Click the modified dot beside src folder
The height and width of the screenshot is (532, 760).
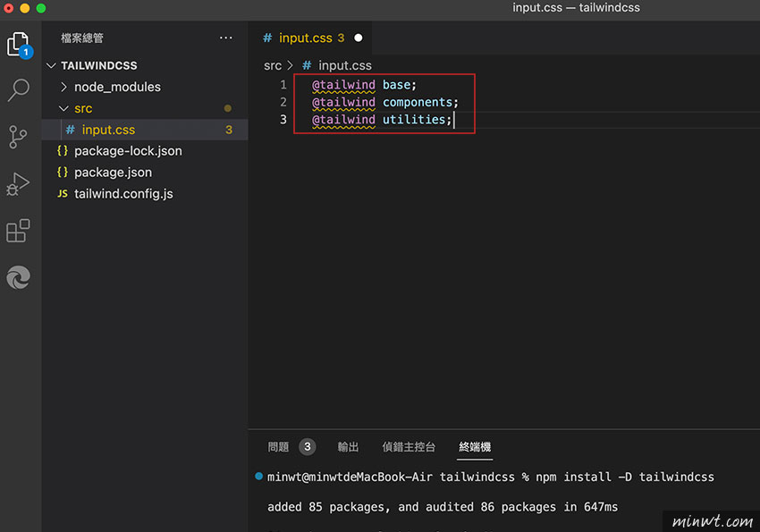[x=227, y=108]
